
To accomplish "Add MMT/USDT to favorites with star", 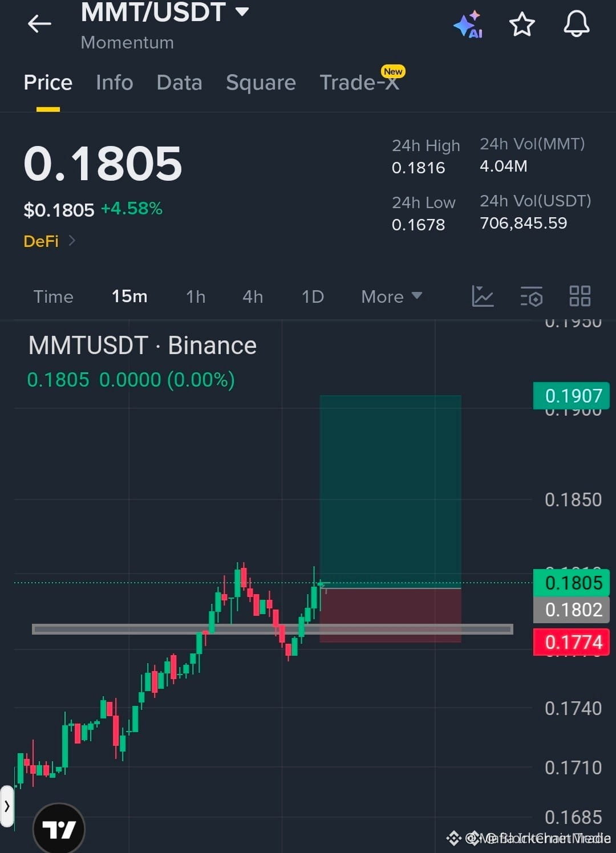I will 522,25.
